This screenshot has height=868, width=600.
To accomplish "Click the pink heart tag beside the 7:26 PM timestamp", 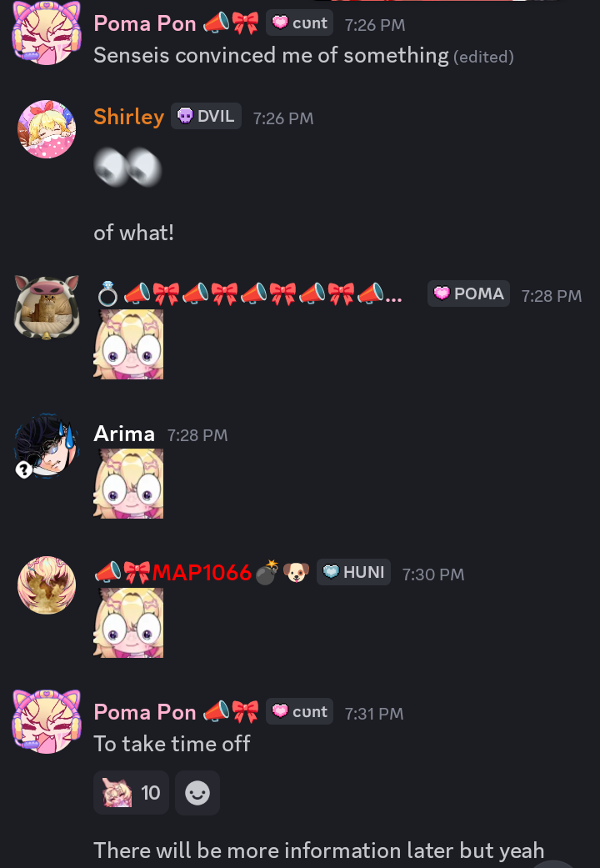I will click(299, 23).
